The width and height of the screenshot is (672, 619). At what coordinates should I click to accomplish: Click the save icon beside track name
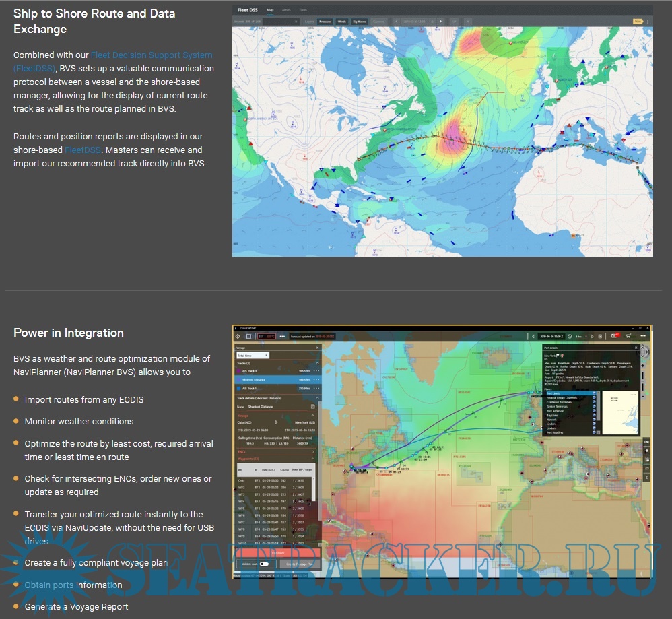313,407
